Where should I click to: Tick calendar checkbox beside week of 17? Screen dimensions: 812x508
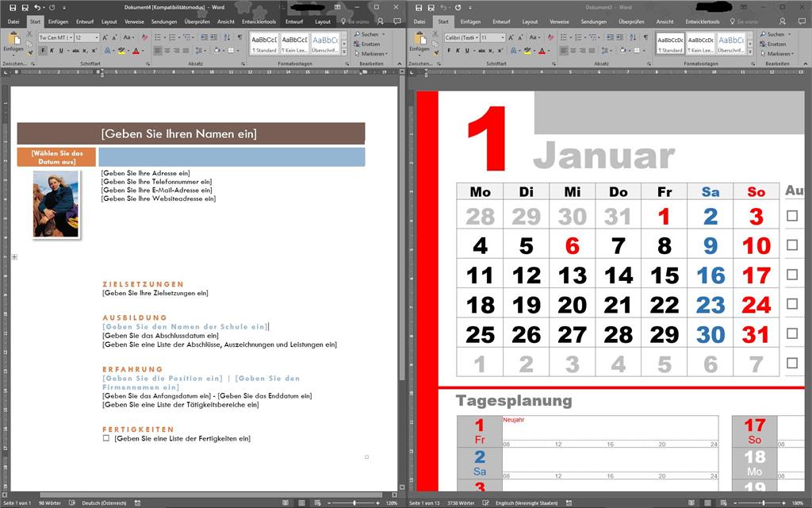[792, 274]
